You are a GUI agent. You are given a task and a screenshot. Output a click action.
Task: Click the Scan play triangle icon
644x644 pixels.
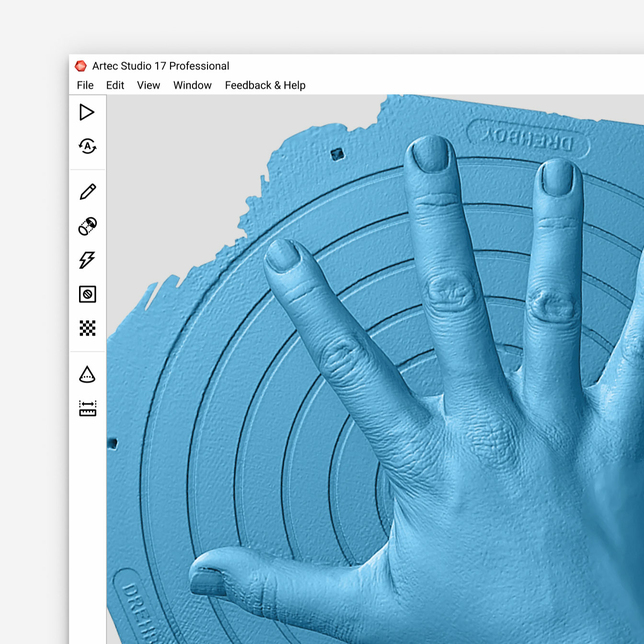(87, 112)
